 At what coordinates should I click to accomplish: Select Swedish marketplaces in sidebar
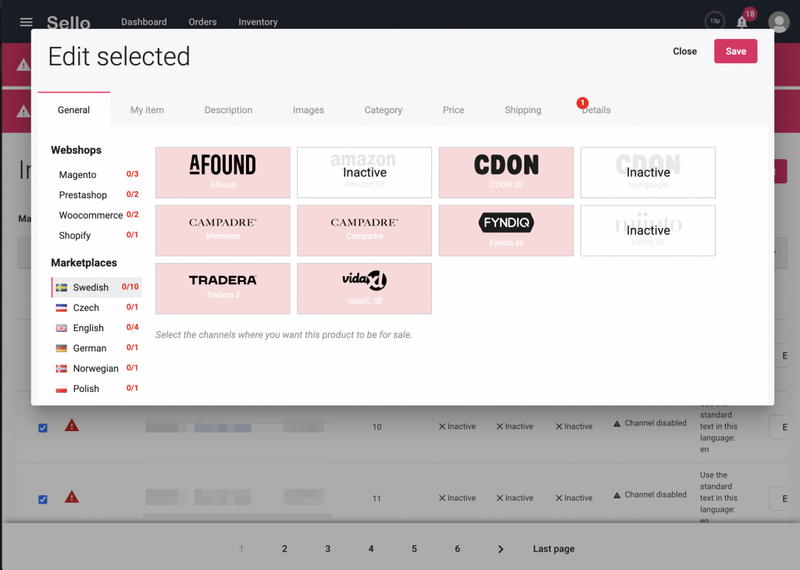click(x=96, y=287)
